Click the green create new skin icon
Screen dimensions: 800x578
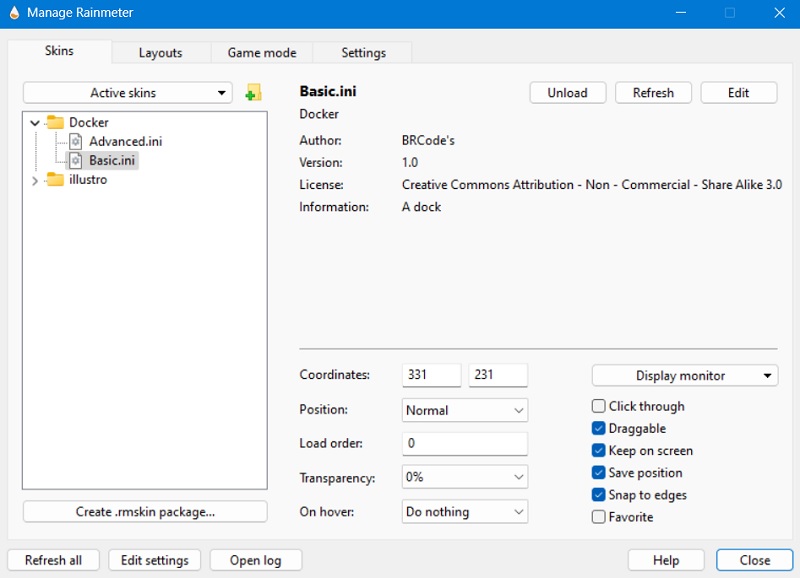point(253,91)
